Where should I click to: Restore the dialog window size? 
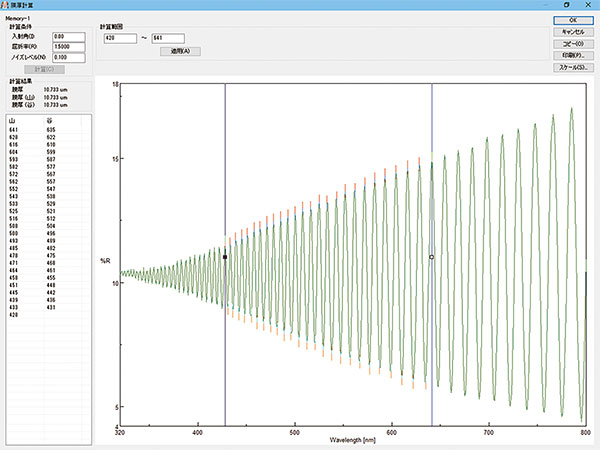[567, 5]
